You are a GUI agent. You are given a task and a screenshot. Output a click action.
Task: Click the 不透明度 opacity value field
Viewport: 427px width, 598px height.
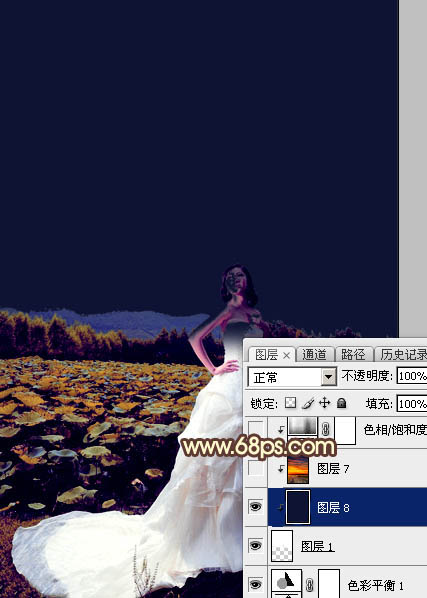[412, 376]
